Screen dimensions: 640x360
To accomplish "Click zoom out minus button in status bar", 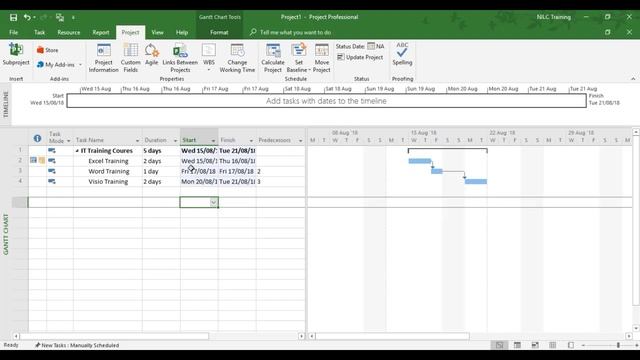I will [583, 345].
